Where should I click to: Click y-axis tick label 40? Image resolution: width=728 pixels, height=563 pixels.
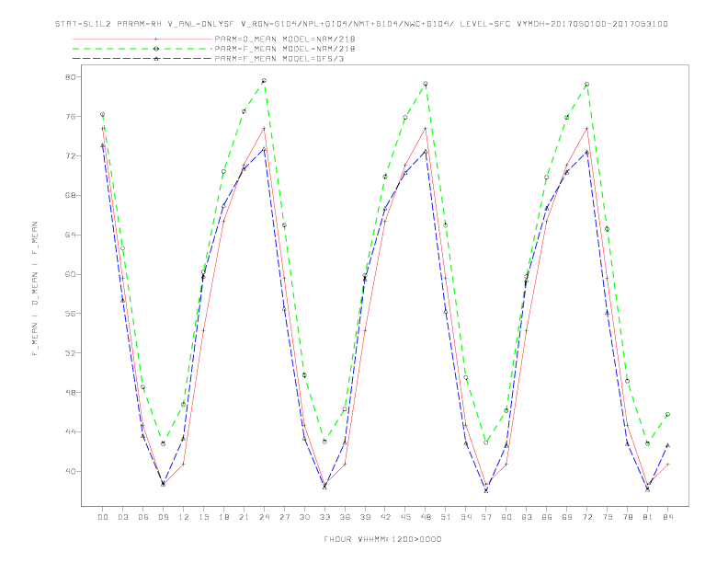70,472
